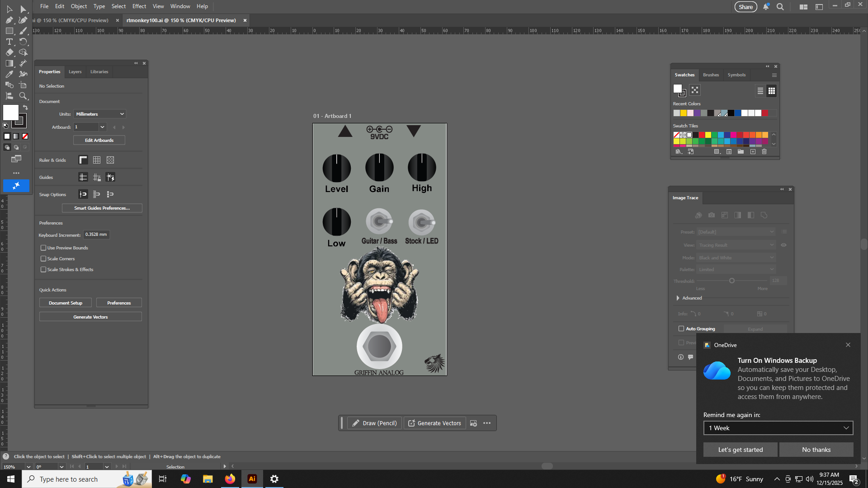The height and width of the screenshot is (488, 868).
Task: Select the Eyedropper tool
Action: pyautogui.click(x=9, y=74)
